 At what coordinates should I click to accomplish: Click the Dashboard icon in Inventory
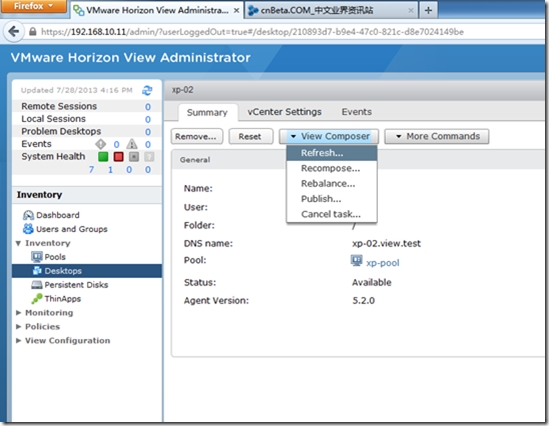28,215
